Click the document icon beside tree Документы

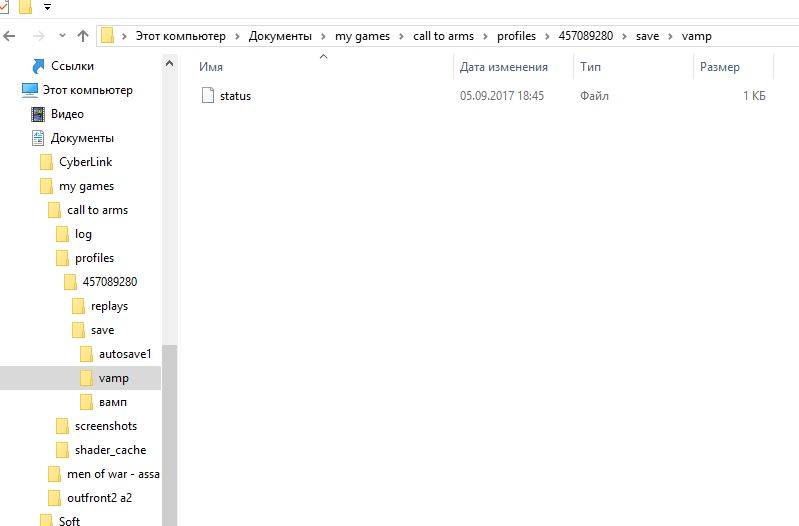(x=38, y=138)
